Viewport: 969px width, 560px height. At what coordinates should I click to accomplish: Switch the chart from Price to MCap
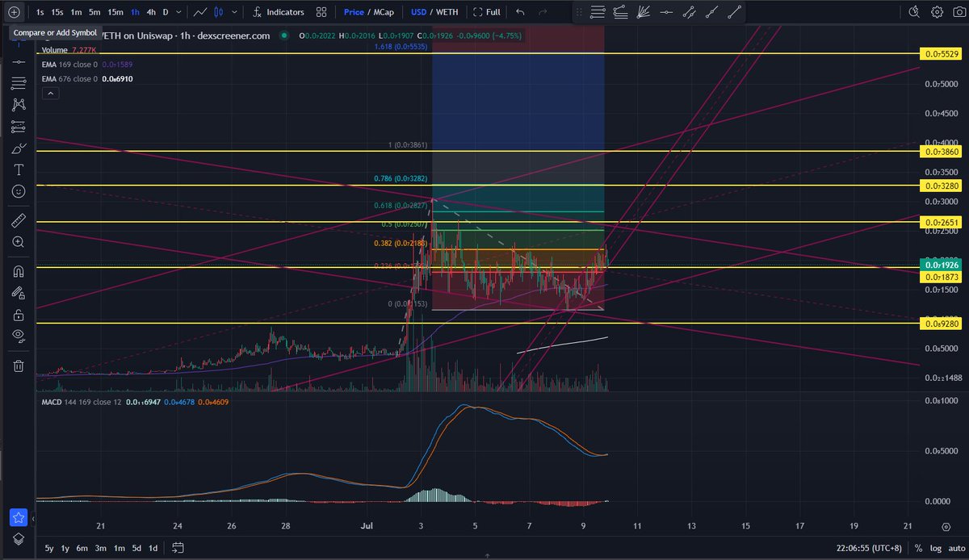tap(385, 12)
